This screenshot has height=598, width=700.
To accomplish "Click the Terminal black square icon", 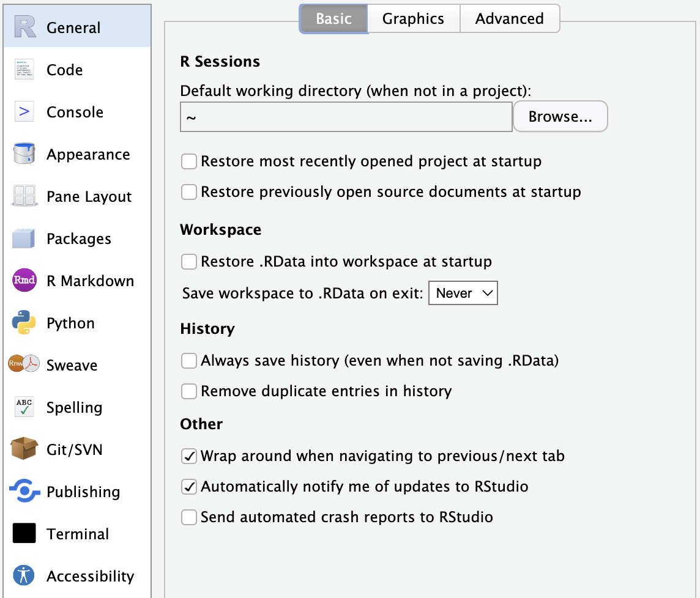I will (24, 533).
